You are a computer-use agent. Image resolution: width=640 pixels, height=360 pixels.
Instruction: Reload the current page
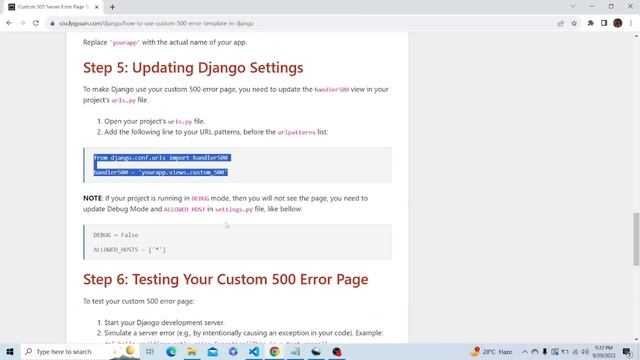[36, 23]
